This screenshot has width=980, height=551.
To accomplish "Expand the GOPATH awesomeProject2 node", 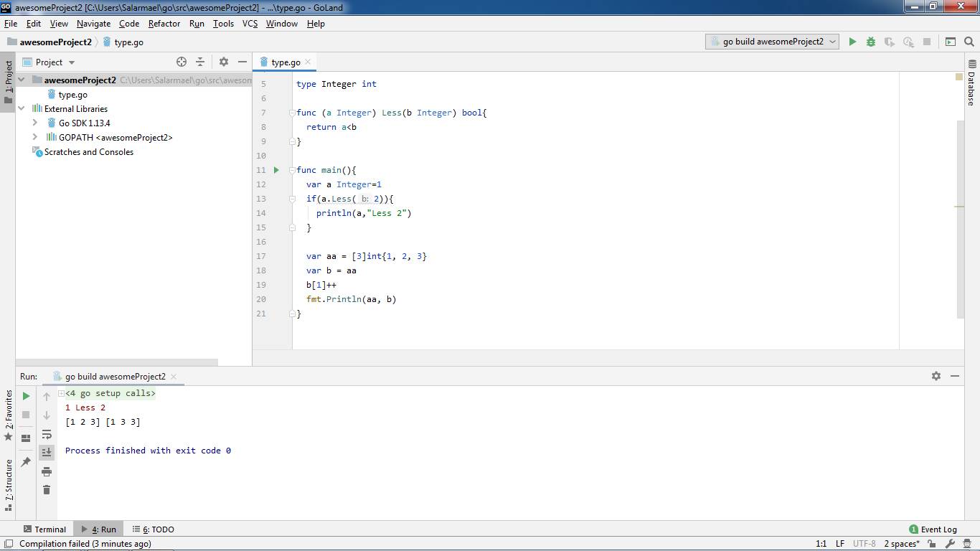I will 34,137.
